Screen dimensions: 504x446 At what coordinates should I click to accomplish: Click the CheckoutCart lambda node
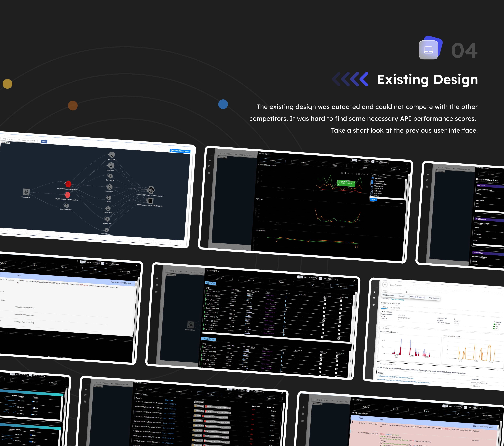pyautogui.click(x=108, y=209)
